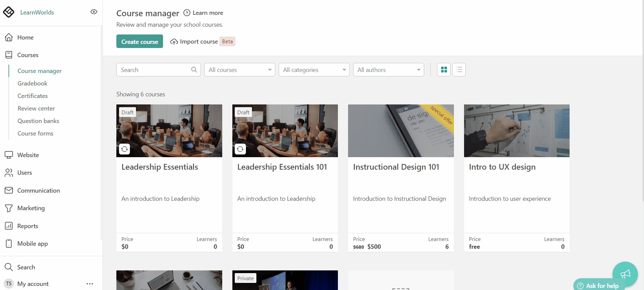
Task: Click the Beta badge
Action: click(x=227, y=41)
